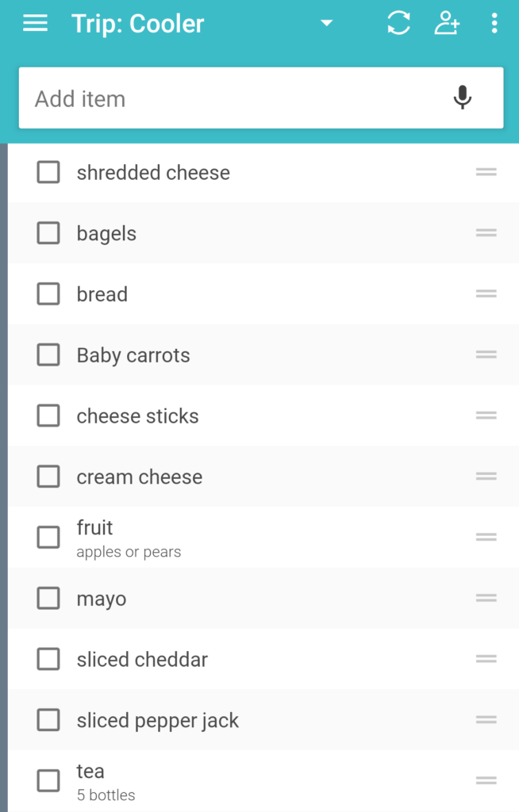
Task: Focus the Add item text field
Action: point(261,98)
